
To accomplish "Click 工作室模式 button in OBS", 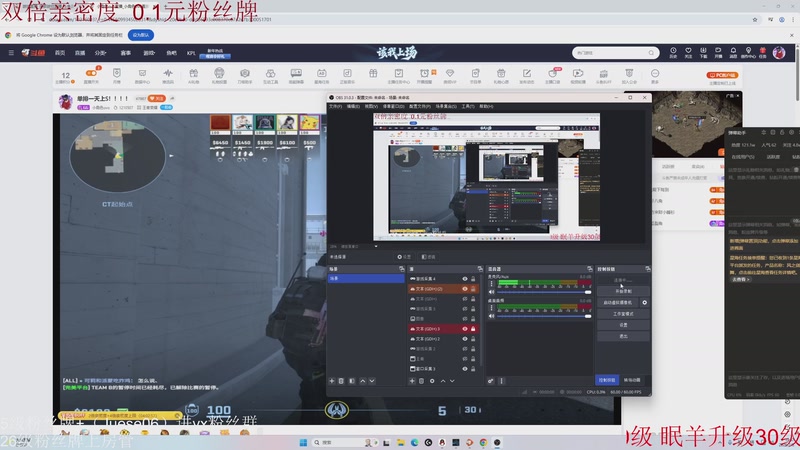I will tap(623, 314).
